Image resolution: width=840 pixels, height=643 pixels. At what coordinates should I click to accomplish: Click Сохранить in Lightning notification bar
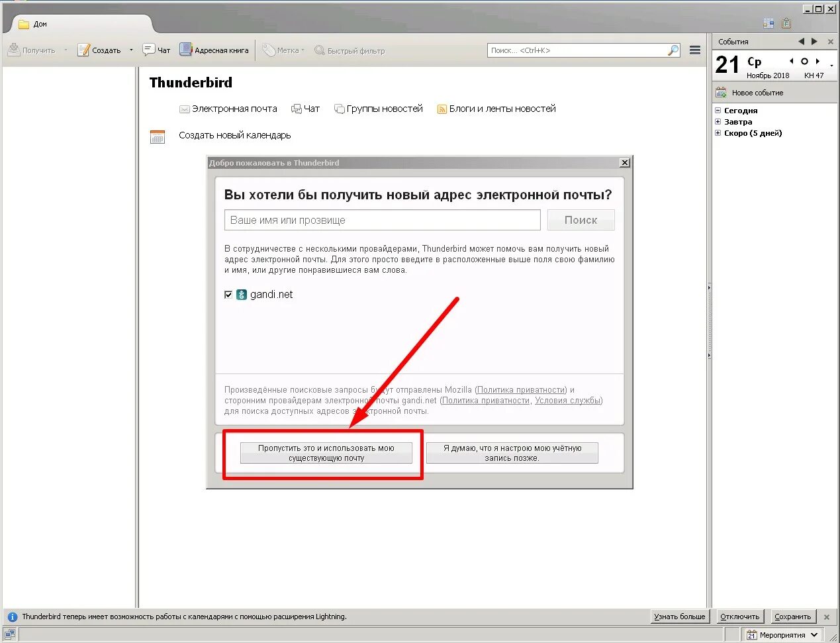(x=793, y=617)
